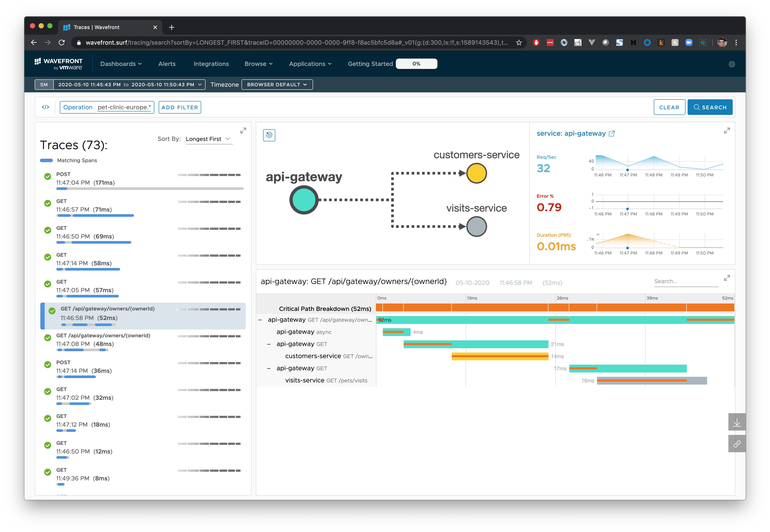Select the GET 11:47:12 PM (18ms) trace
This screenshot has height=532, width=770.
(143, 424)
